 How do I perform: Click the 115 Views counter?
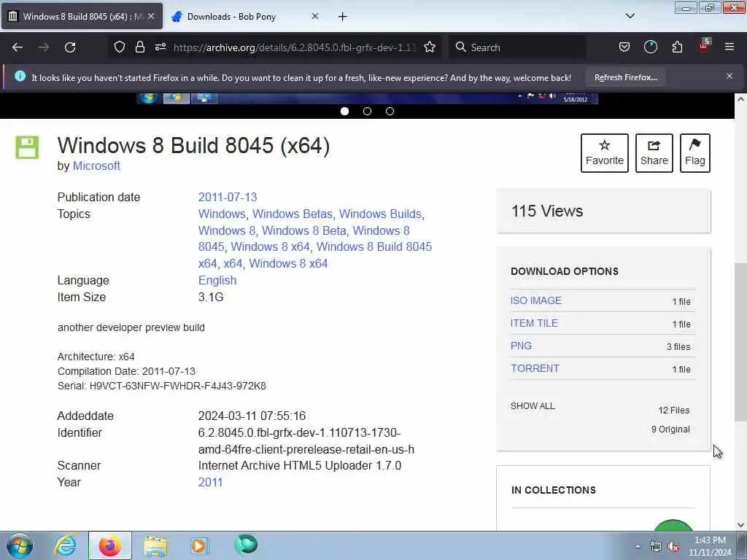pos(547,211)
